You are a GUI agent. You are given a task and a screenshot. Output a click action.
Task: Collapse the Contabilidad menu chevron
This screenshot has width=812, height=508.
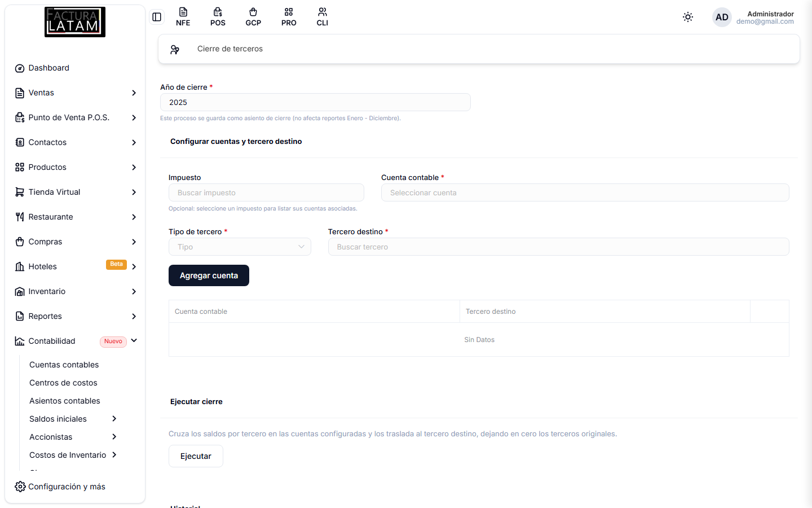click(x=134, y=341)
